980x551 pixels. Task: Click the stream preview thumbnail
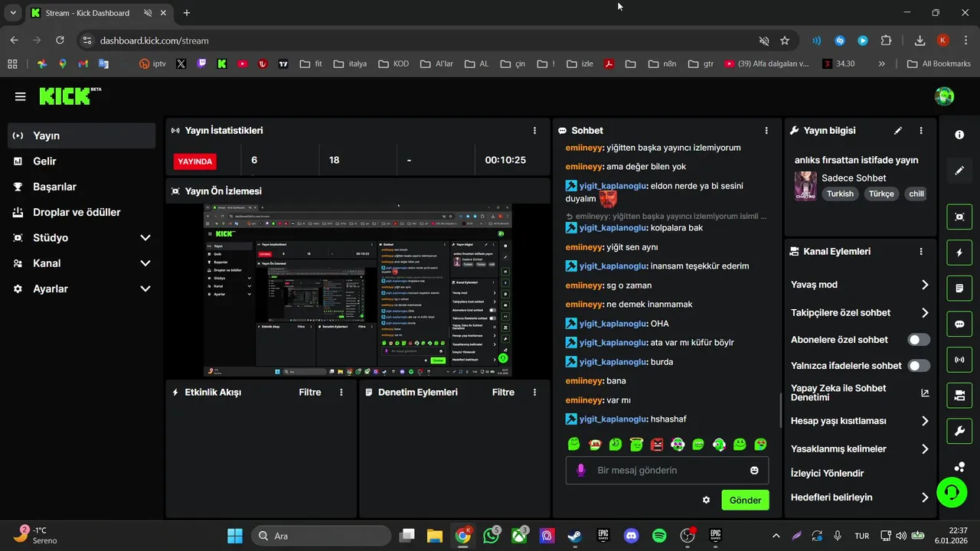[358, 290]
